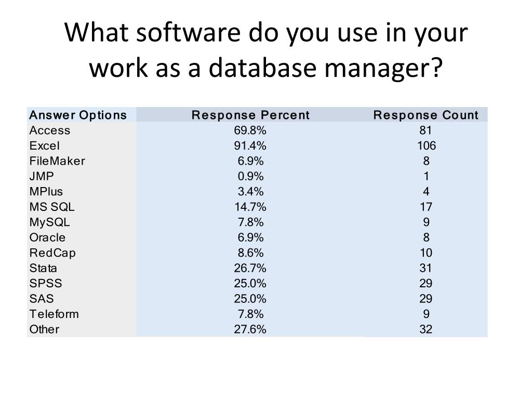Select the RedCap row label

click(x=52, y=253)
